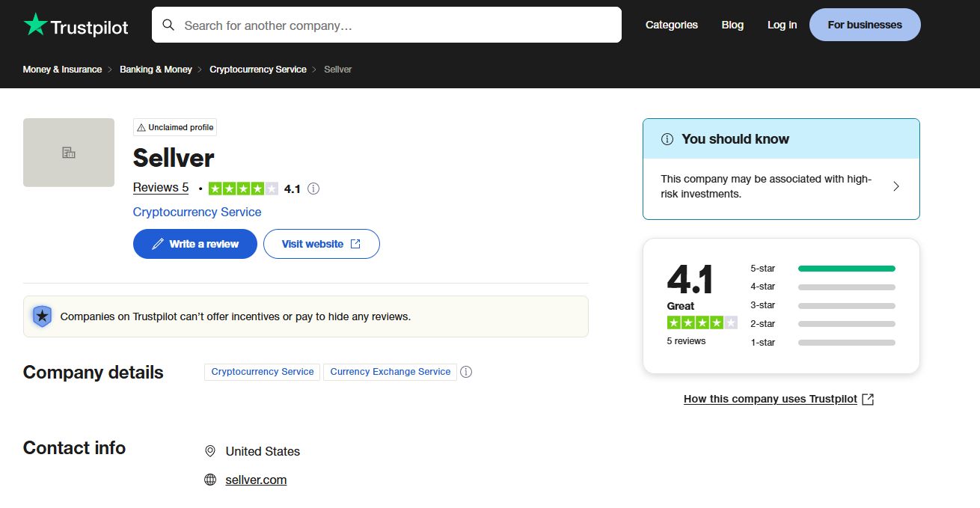Viewport: 980px width, 508px height.
Task: Click the location pin icon by United States
Action: tap(210, 451)
